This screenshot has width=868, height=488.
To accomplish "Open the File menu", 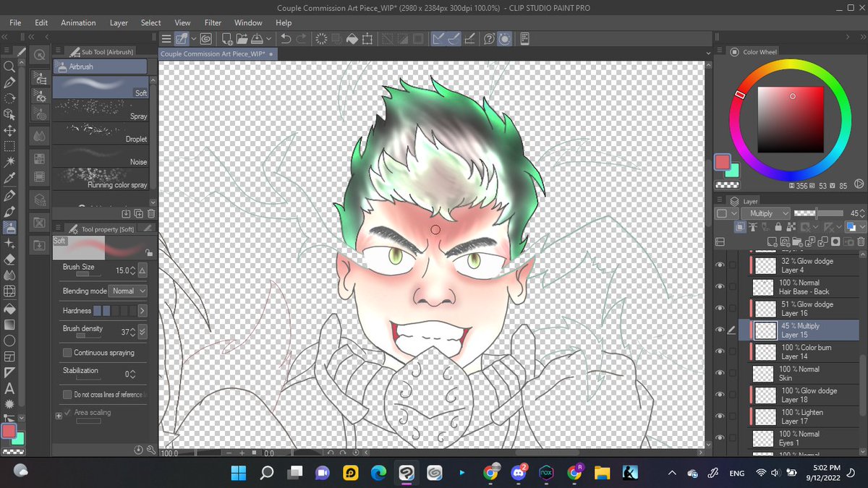I will coord(17,22).
